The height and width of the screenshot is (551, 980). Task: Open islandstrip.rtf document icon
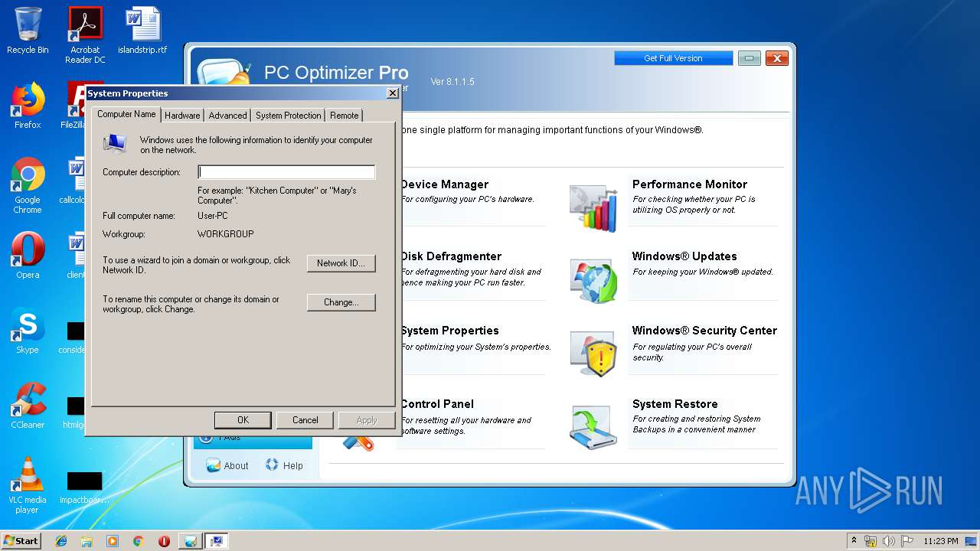tap(142, 31)
